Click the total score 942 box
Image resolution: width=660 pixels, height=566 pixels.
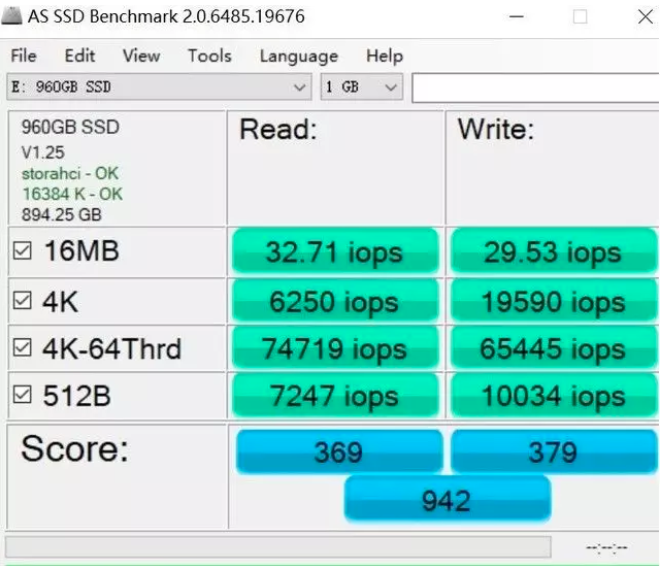447,499
